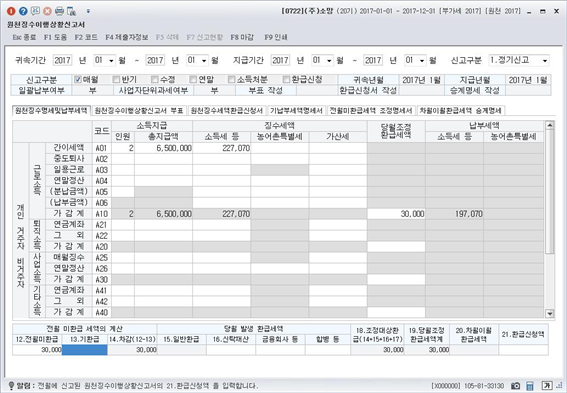Screen dimensions: 567x393
Task: Toggle the 수정 checkbox
Action: (155, 80)
